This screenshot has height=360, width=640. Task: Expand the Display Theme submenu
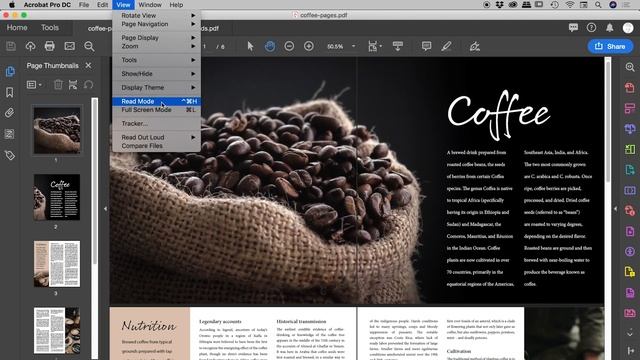(x=157, y=87)
